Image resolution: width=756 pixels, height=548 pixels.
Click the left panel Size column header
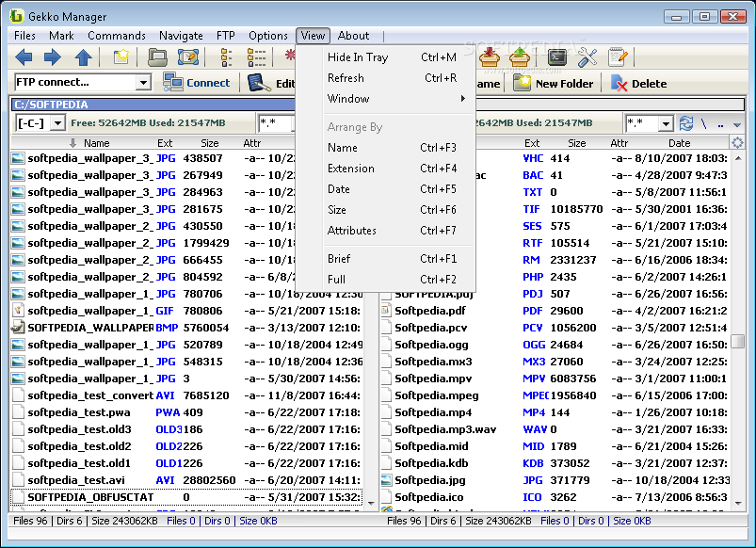pyautogui.click(x=210, y=143)
